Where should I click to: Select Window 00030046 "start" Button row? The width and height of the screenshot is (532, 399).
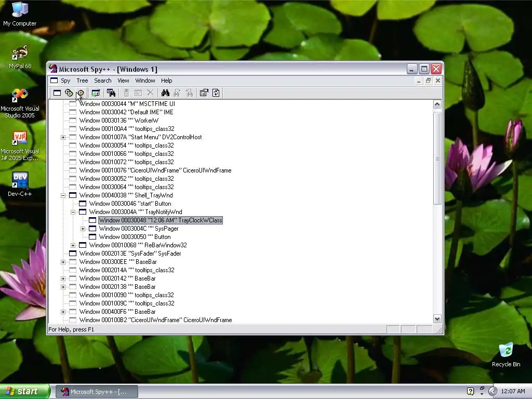tap(130, 204)
